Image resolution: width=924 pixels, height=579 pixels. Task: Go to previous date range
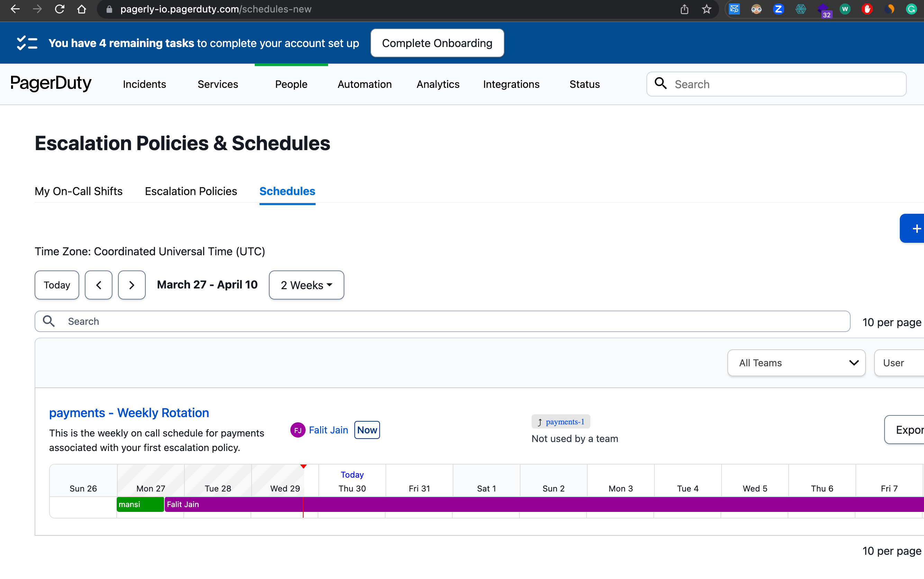[98, 285]
